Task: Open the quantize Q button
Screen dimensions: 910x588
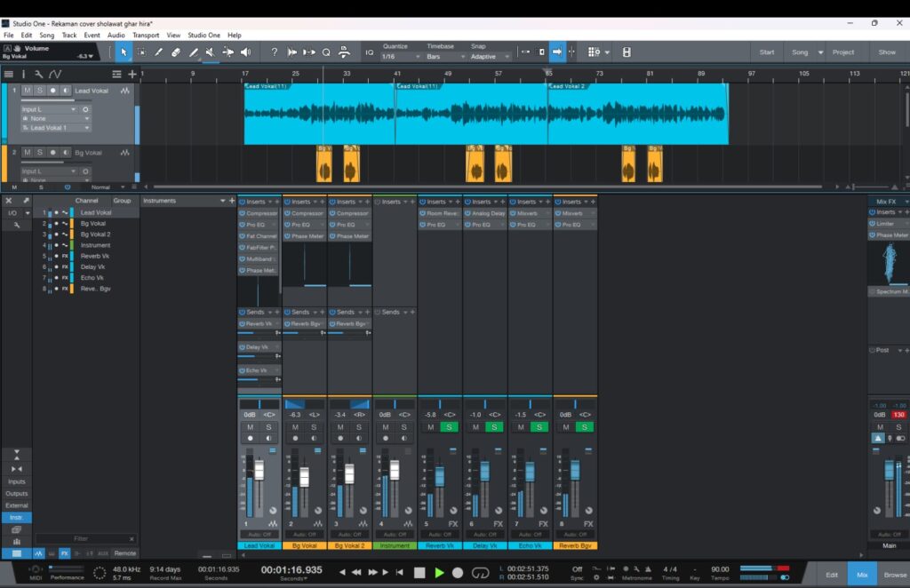Action: click(x=326, y=52)
